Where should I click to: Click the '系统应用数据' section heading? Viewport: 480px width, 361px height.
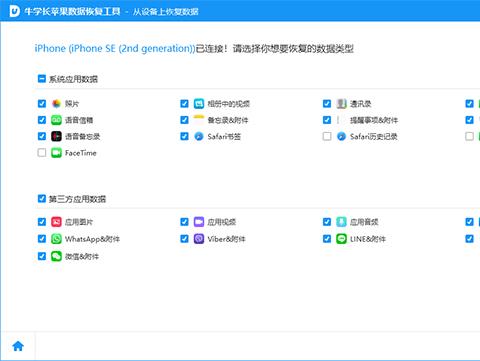73,79
